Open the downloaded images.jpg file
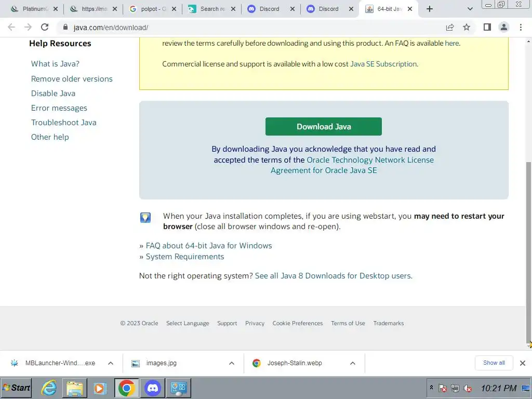The height and width of the screenshot is (399, 532). [161, 363]
